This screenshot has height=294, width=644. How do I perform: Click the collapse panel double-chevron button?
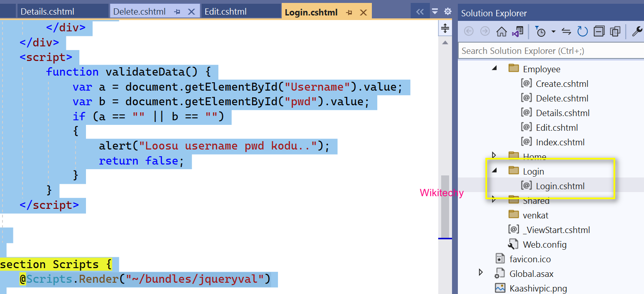[x=420, y=12]
